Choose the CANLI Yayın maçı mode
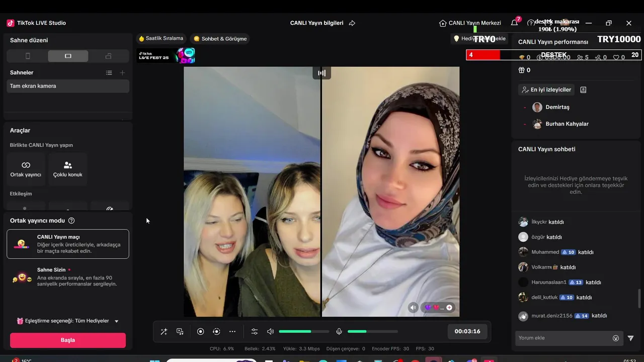 pyautogui.click(x=68, y=244)
